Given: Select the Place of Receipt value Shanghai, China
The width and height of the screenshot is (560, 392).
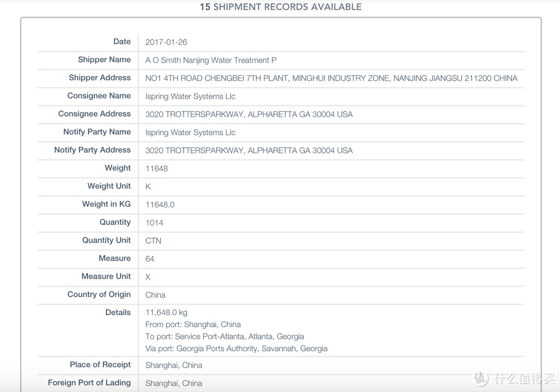Looking at the screenshot, I should point(174,365).
